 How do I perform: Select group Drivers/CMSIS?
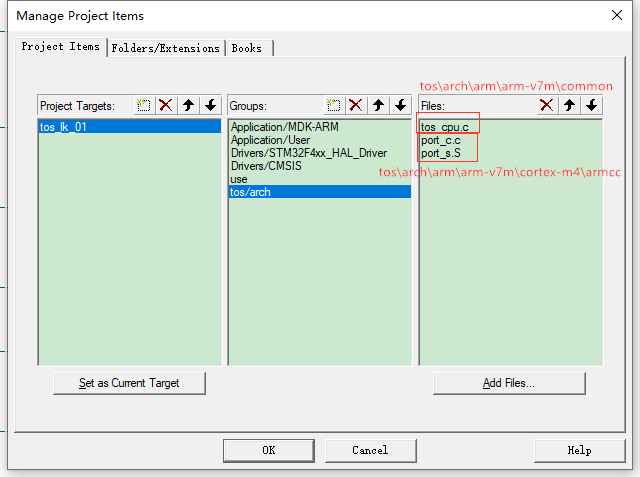320,166
